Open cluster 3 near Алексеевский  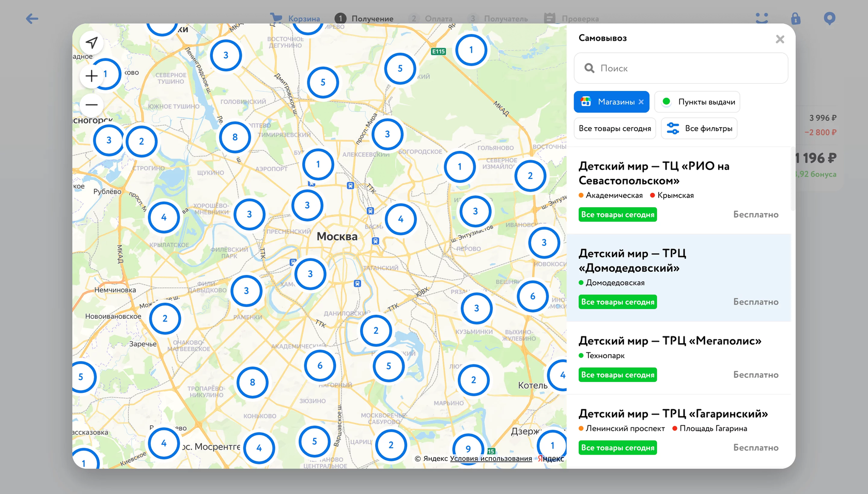(388, 134)
